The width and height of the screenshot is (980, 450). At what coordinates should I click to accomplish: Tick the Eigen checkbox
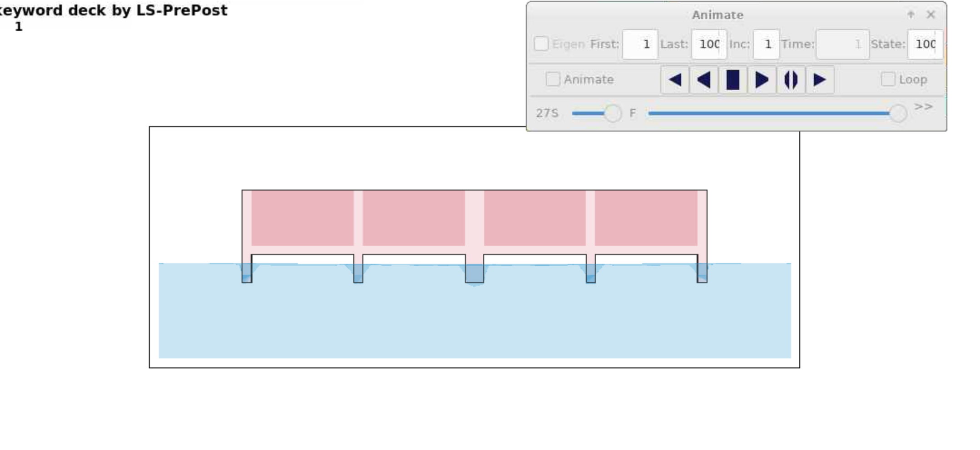tap(541, 44)
